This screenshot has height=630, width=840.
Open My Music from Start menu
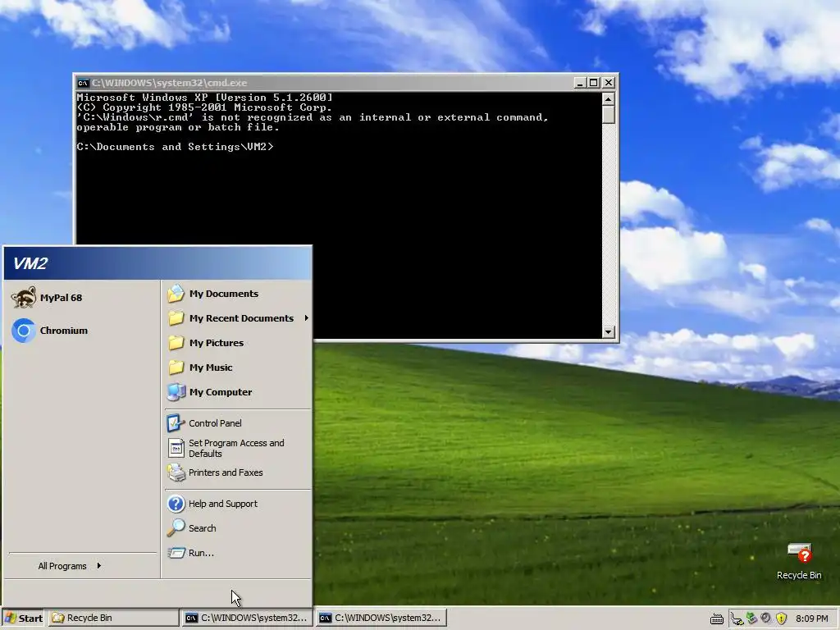pos(237,367)
